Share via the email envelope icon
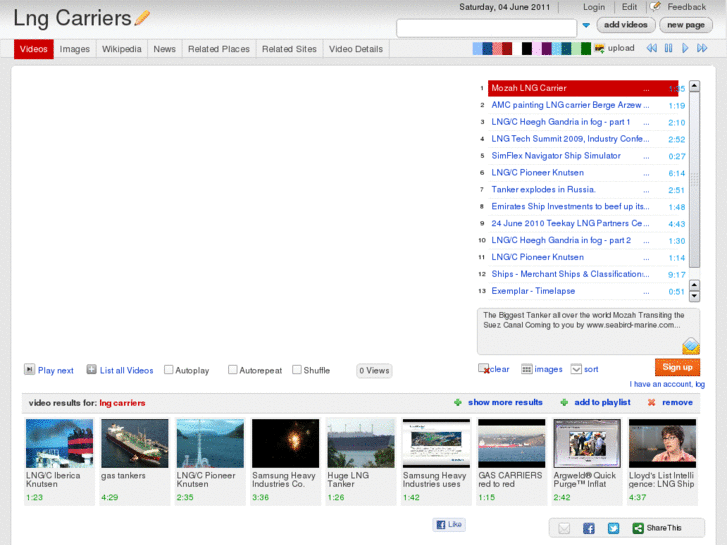 (x=564, y=528)
